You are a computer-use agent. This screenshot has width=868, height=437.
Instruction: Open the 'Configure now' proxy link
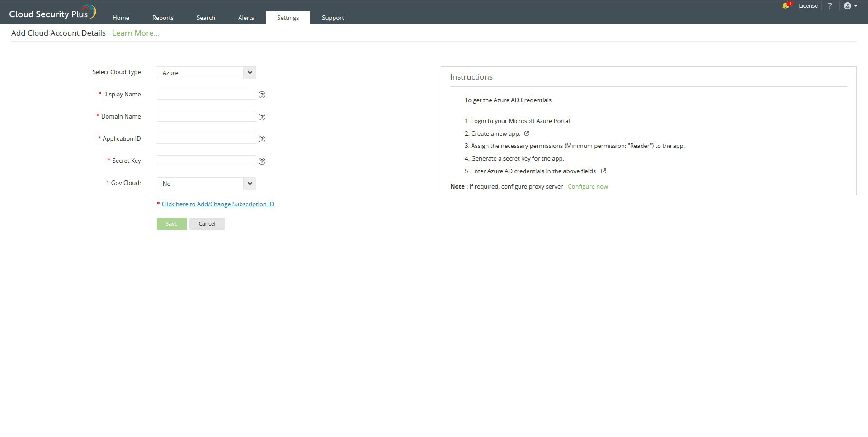(587, 186)
